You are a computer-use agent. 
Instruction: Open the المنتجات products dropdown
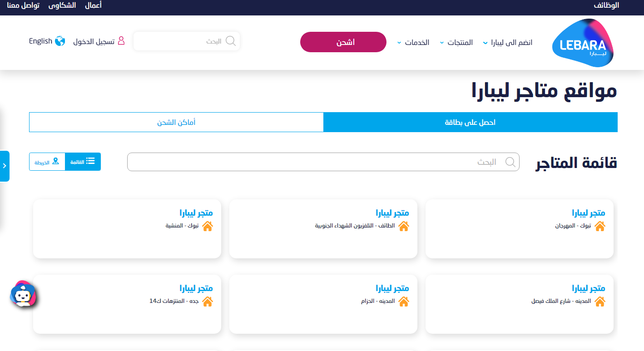tap(456, 43)
